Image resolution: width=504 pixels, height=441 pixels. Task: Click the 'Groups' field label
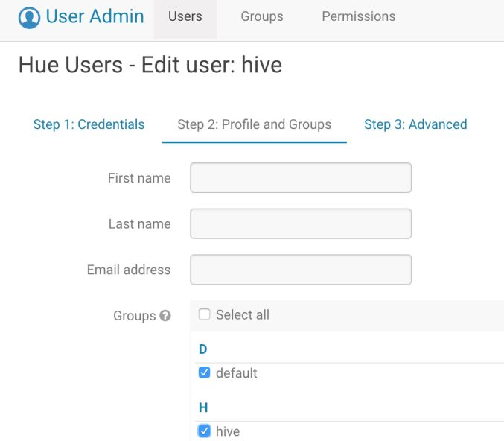click(134, 316)
